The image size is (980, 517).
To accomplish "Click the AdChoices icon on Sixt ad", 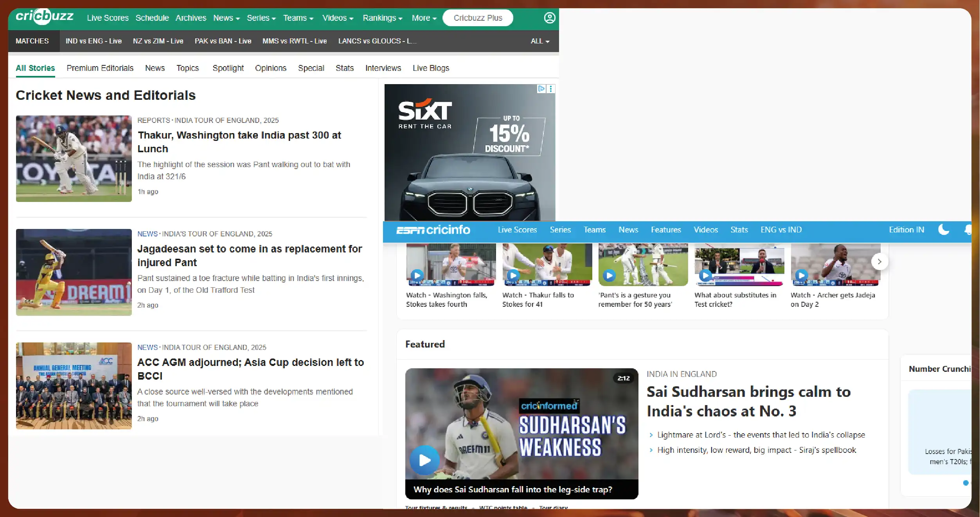I will click(x=541, y=89).
